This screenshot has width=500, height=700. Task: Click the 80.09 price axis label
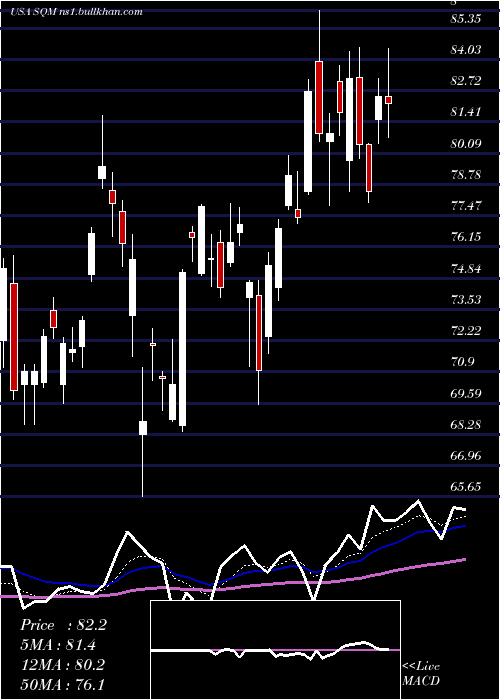tap(466, 143)
